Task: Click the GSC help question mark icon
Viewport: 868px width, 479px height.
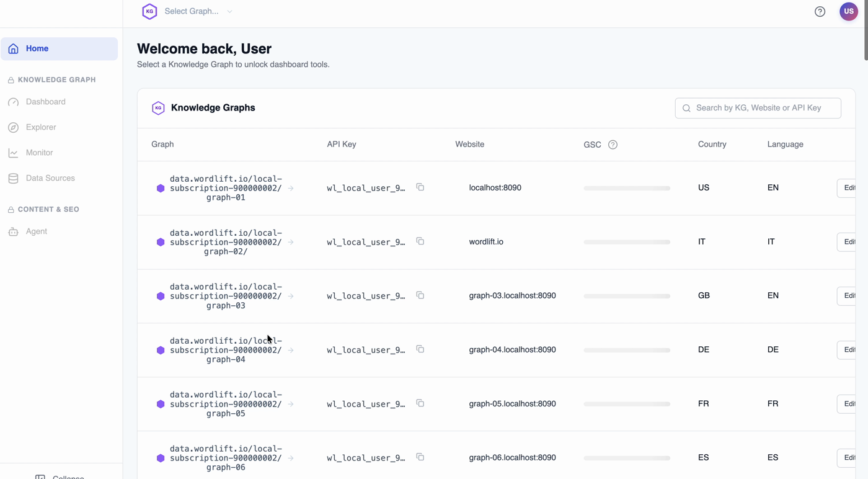Action: [x=613, y=145]
